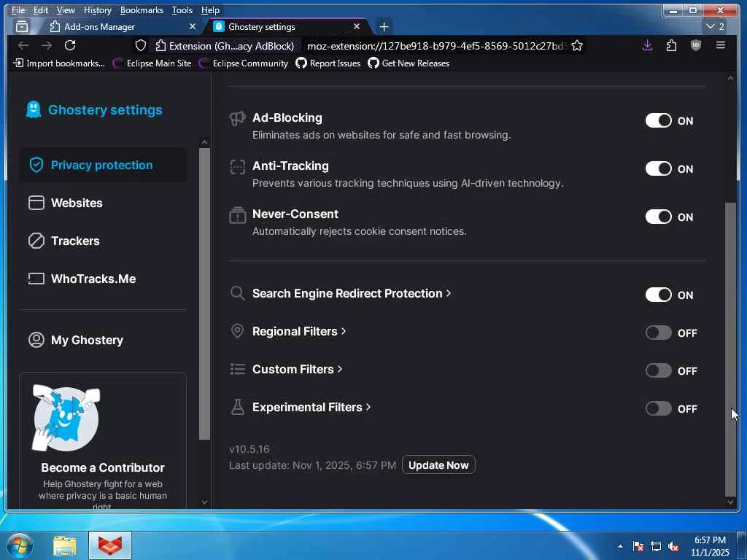Open the browser hamburger menu
Viewport: 747px width, 560px height.
click(x=720, y=45)
